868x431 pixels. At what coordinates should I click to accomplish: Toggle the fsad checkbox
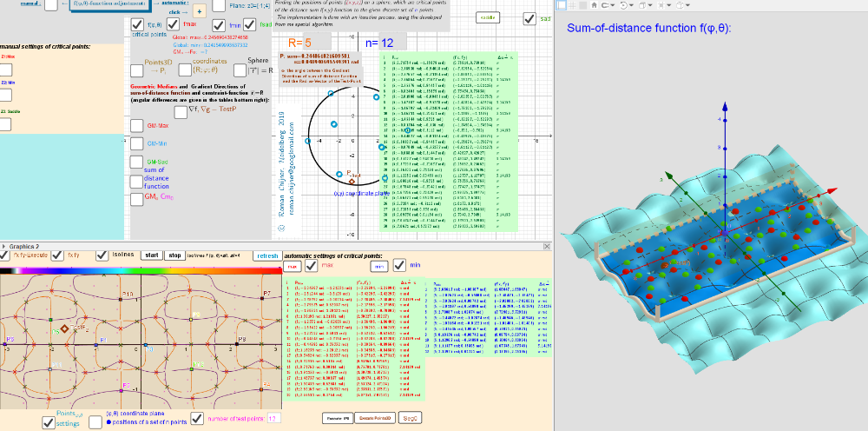pos(250,25)
